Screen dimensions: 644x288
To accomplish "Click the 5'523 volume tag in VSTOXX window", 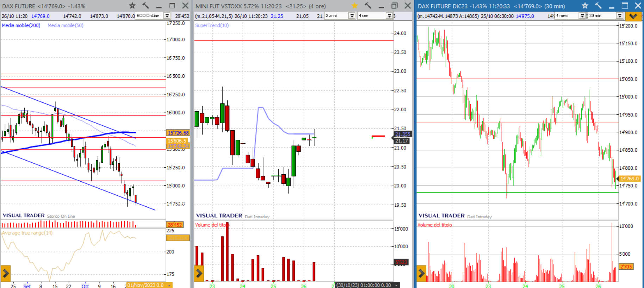I will 401,262.
